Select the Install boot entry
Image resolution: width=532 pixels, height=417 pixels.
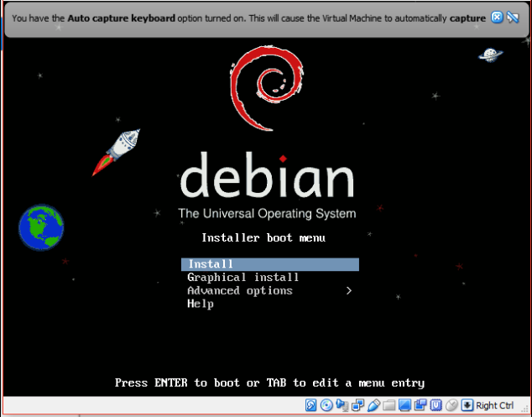(270, 264)
